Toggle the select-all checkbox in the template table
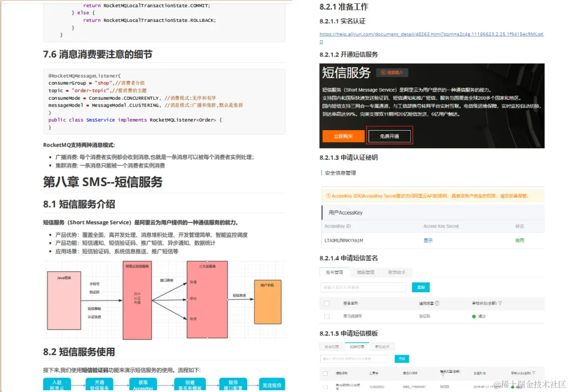 point(325,373)
